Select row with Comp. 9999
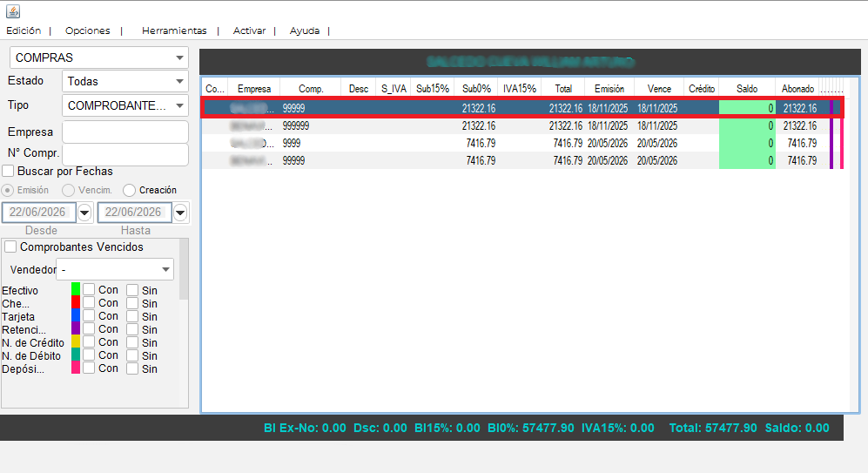The image size is (868, 473). pyautogui.click(x=523, y=143)
